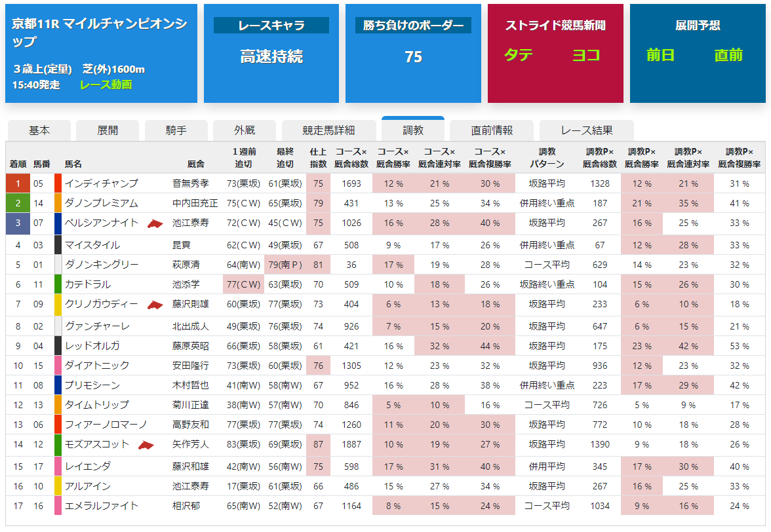Screen dimensions: 771x532
Task: Click horse name レッドオルガ
Action: click(92, 346)
